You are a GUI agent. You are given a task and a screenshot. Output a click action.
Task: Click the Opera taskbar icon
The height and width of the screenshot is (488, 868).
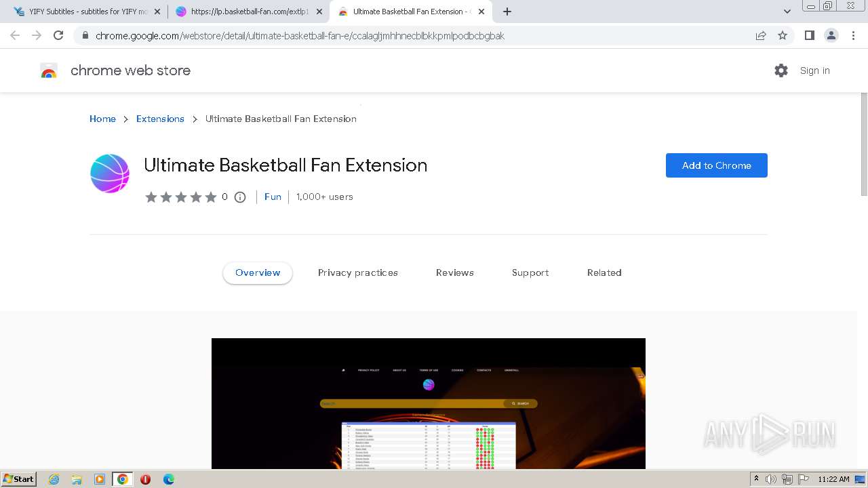tap(145, 479)
